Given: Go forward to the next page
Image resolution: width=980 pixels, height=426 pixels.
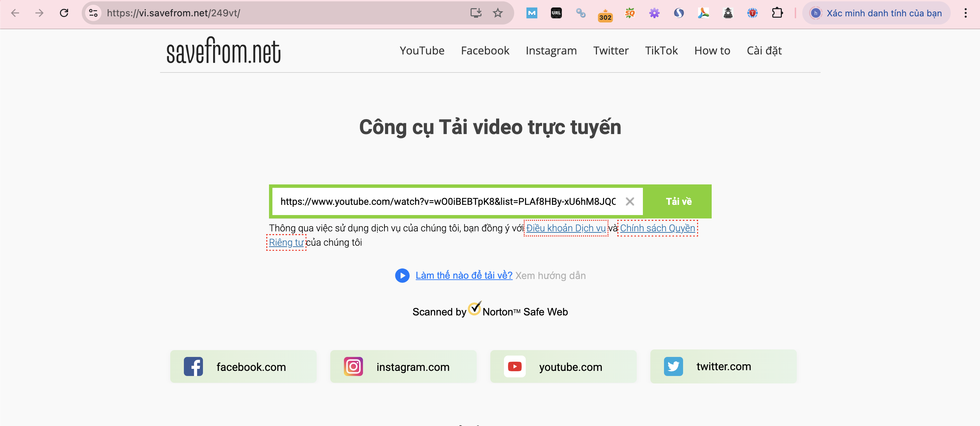Looking at the screenshot, I should 39,13.
